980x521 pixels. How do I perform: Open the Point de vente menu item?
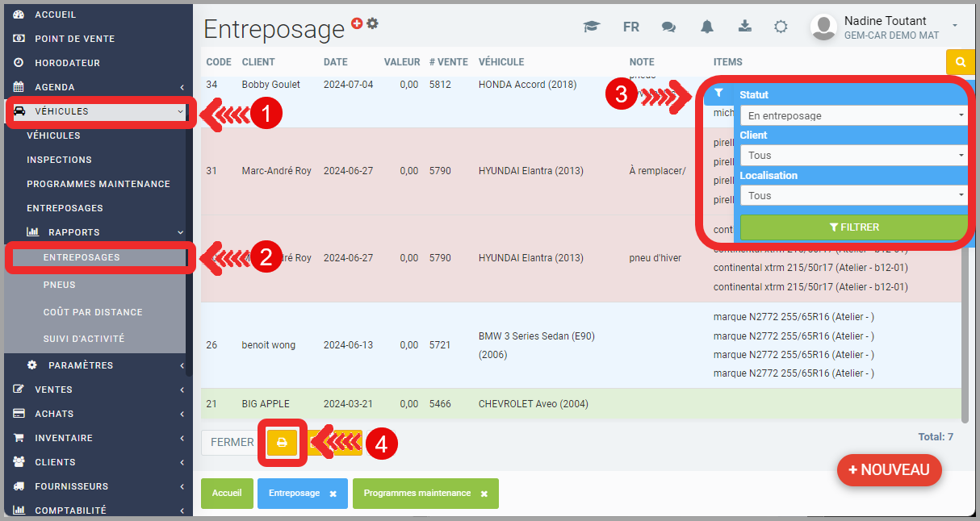click(74, 39)
